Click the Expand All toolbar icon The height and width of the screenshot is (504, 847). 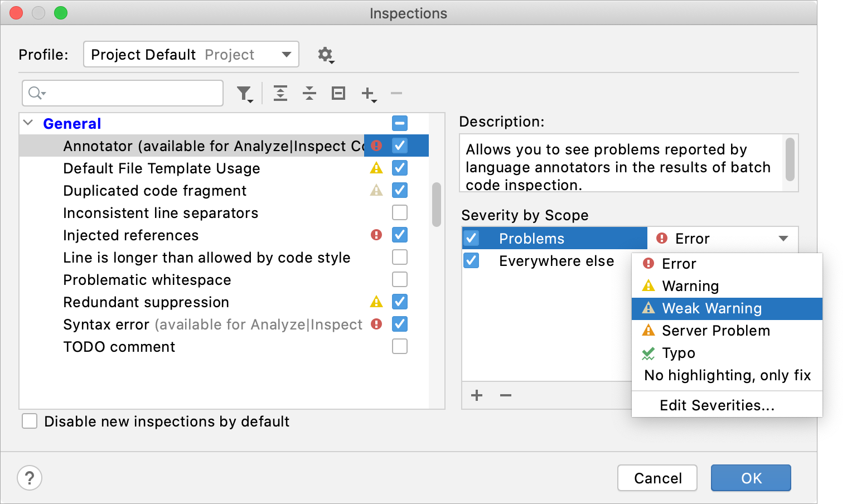(x=280, y=94)
